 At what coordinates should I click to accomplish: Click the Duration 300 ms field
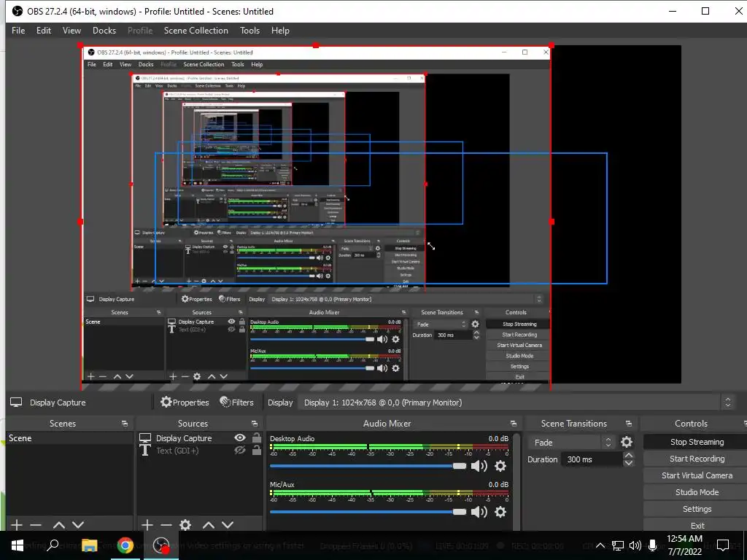(x=592, y=459)
